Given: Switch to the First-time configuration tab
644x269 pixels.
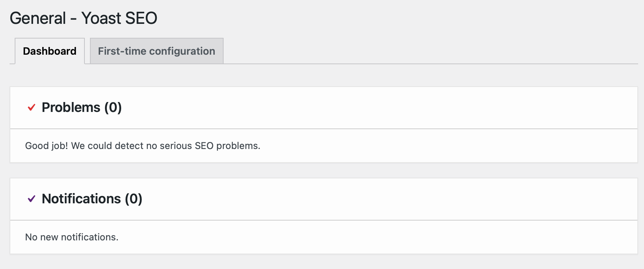Looking at the screenshot, I should (x=156, y=51).
